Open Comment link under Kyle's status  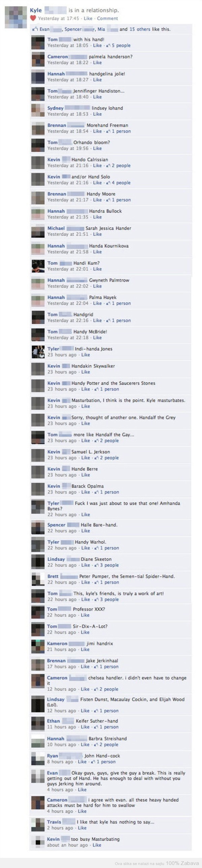(x=107, y=18)
